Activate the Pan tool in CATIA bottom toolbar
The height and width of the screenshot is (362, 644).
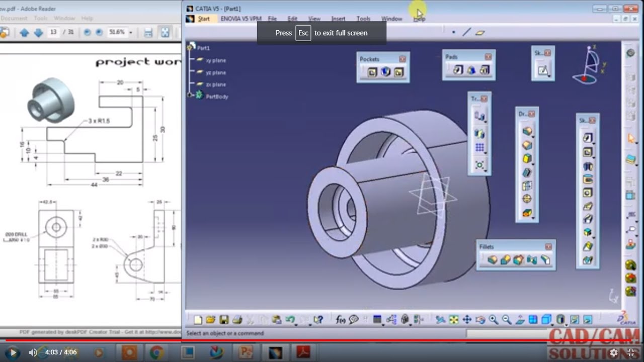click(467, 319)
